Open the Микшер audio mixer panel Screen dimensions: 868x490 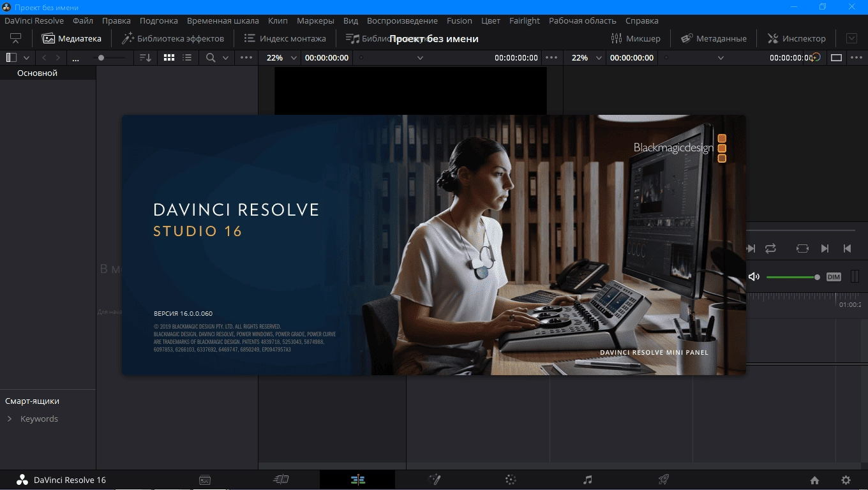pyautogui.click(x=636, y=38)
